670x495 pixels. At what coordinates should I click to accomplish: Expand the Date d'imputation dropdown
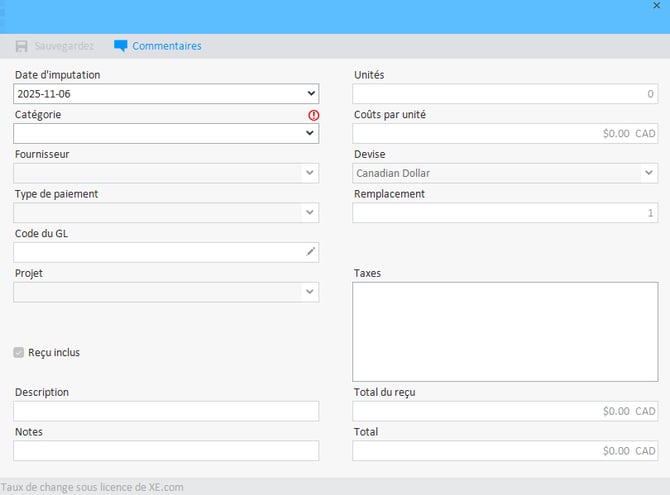click(x=310, y=94)
